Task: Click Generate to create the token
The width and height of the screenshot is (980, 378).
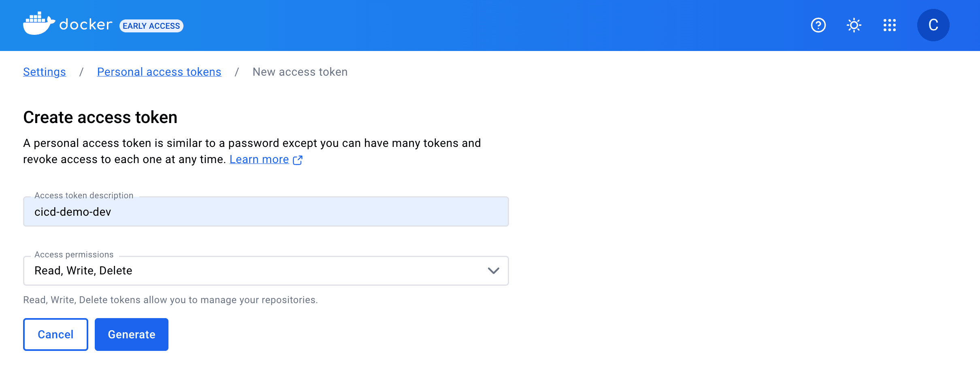Action: (132, 334)
